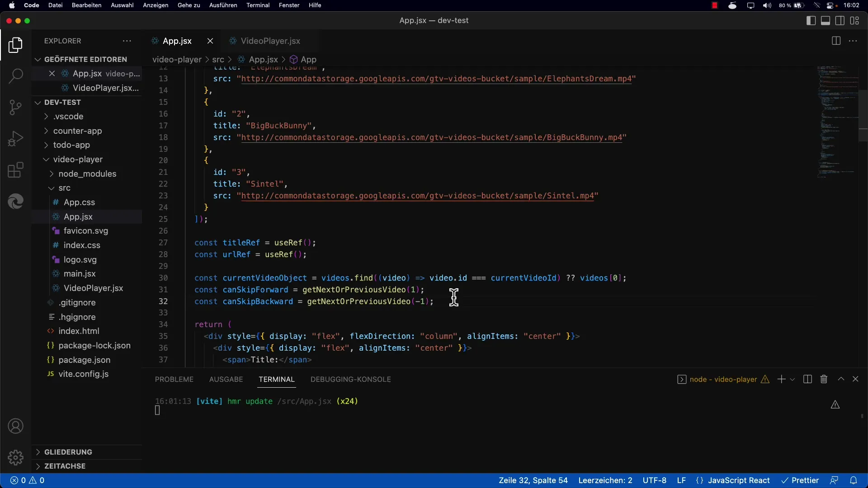Open the Search view in activity bar
Viewport: 868px width, 488px height.
tap(15, 76)
